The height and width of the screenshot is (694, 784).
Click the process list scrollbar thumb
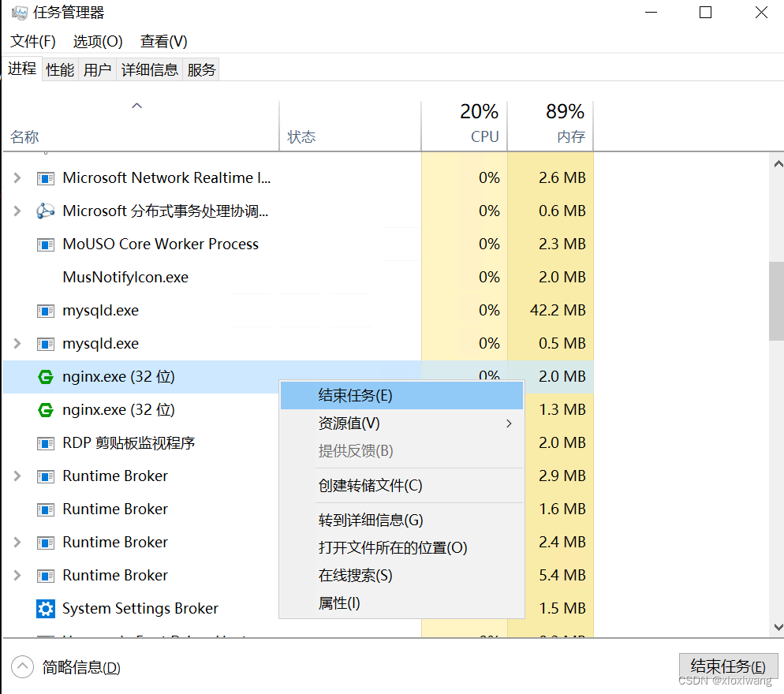pyautogui.click(x=776, y=301)
